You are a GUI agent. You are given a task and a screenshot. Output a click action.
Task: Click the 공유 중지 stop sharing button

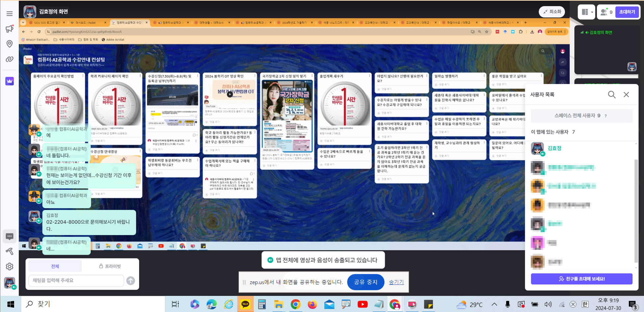pos(366,282)
